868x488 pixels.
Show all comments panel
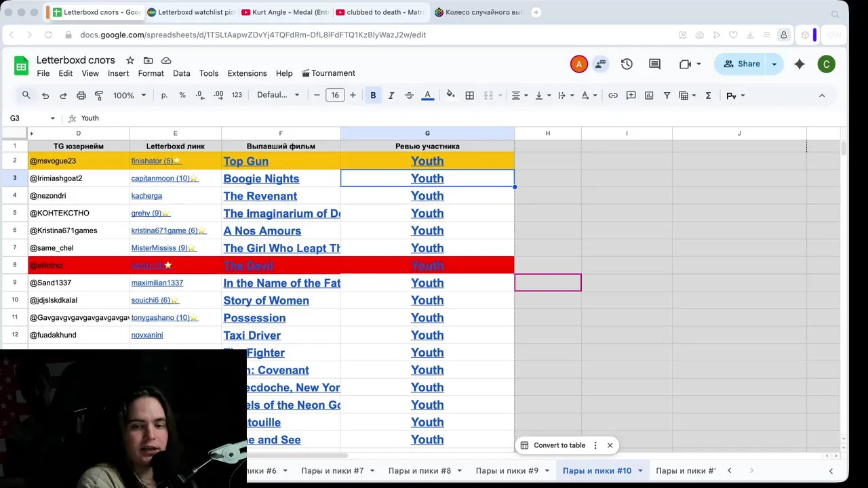point(654,64)
